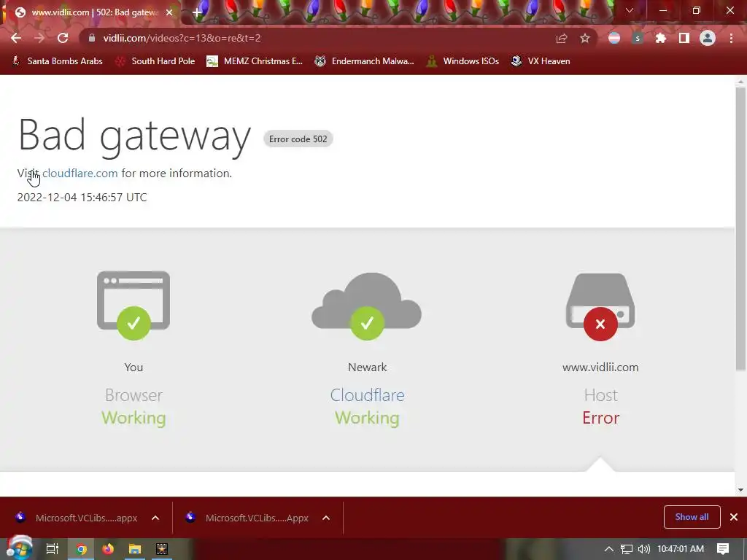This screenshot has height=560, width=747.
Task: Follow the cloudflare.com link
Action: point(80,174)
